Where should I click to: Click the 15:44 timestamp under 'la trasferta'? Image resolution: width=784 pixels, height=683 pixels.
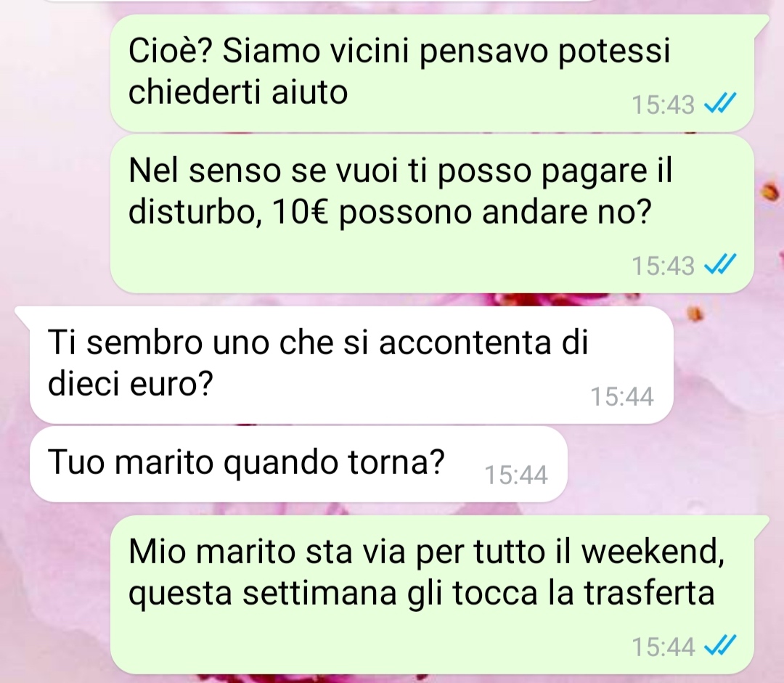point(663,647)
